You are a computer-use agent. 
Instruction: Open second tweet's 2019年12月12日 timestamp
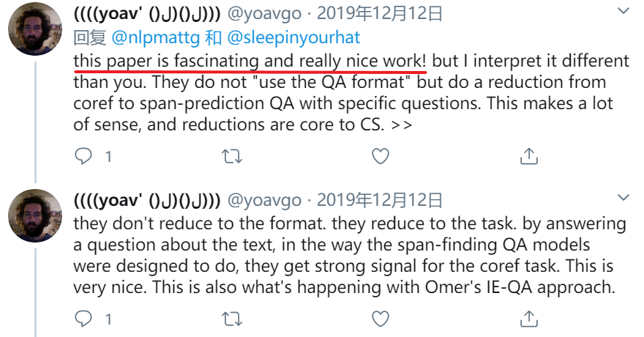point(379,199)
